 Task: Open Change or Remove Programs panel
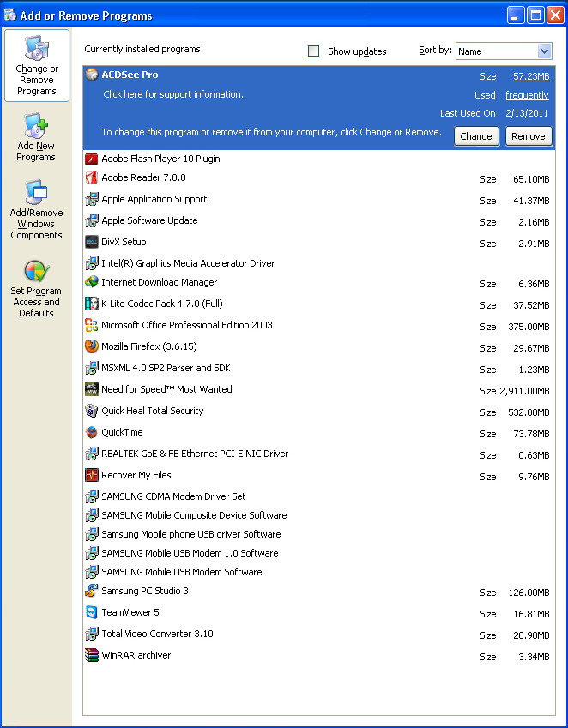coord(37,65)
